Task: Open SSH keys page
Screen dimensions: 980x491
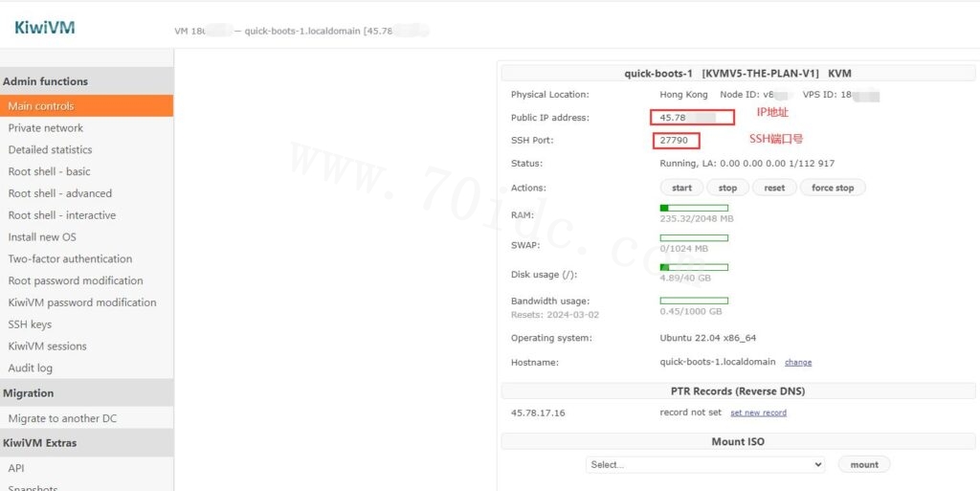Action: [x=30, y=324]
